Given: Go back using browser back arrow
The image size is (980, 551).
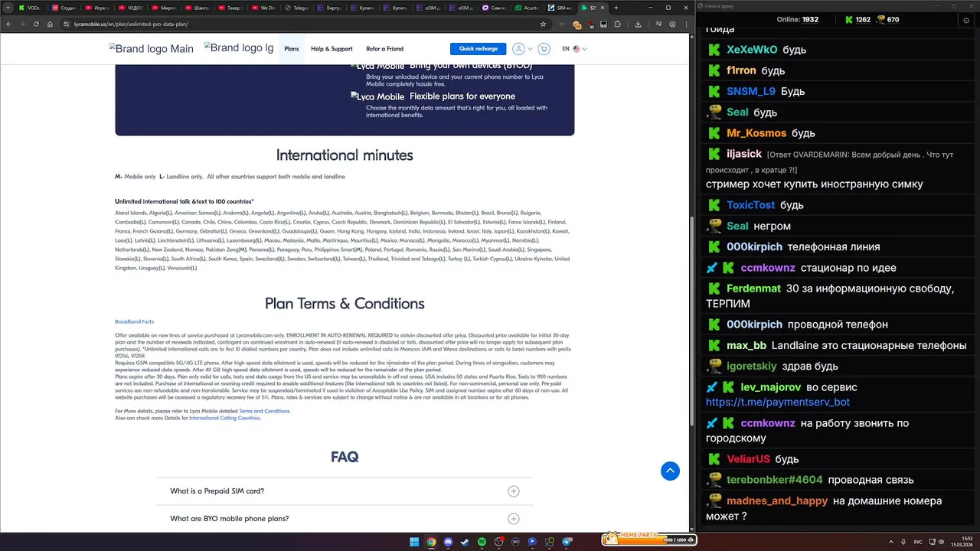Looking at the screenshot, I should pos(8,24).
